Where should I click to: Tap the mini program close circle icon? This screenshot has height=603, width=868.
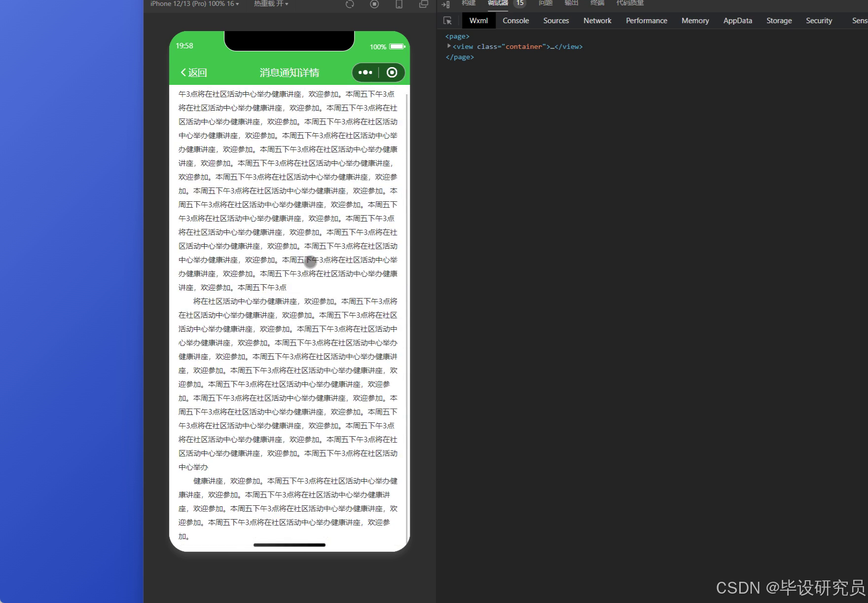(x=392, y=73)
